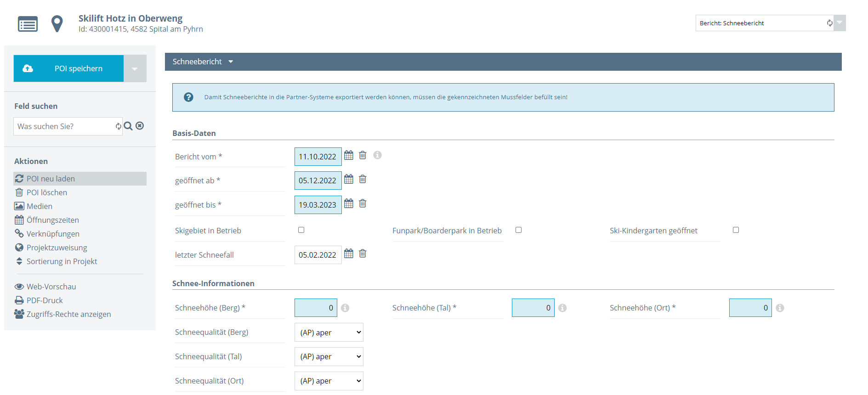
Task: Click the Schneehöhe (Ort) value field
Action: tap(750, 308)
